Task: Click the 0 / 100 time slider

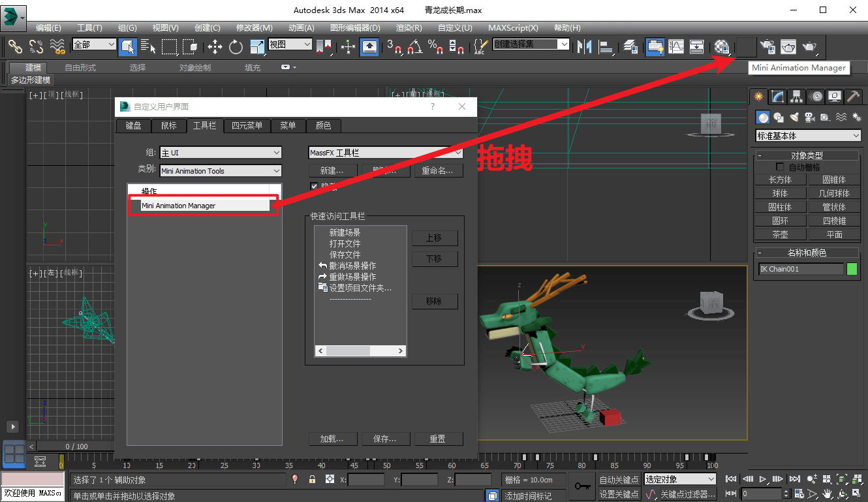Action: point(77,447)
